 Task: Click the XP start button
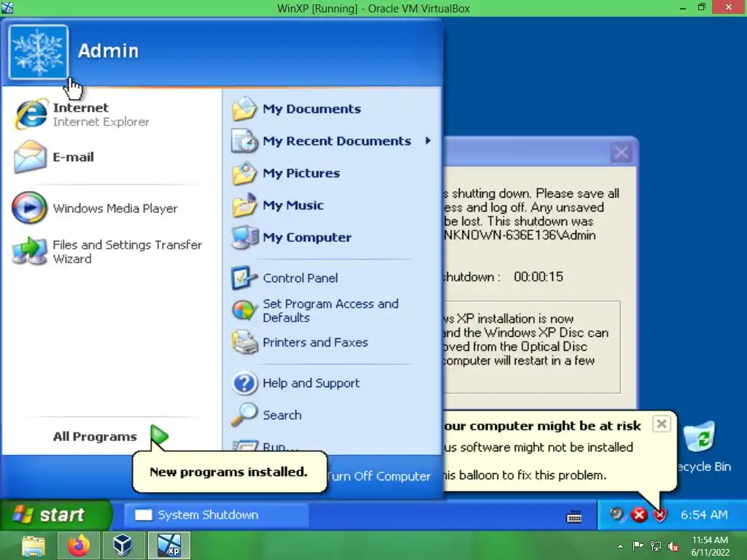(56, 515)
